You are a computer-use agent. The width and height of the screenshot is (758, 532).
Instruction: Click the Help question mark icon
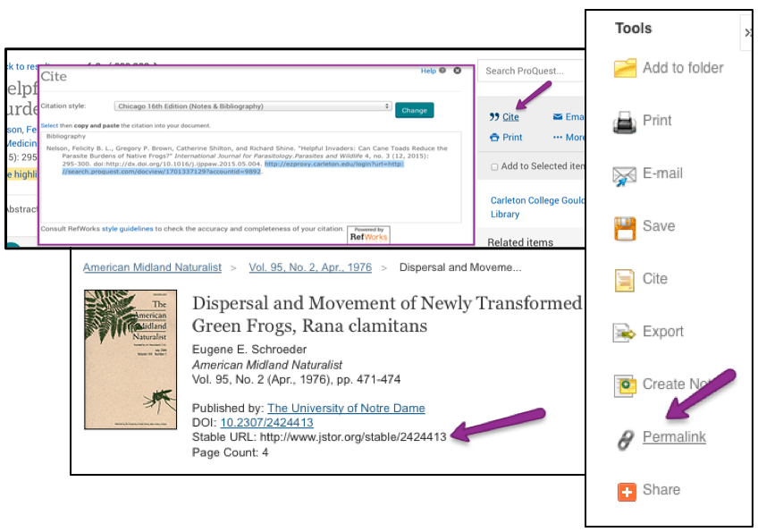tap(442, 71)
